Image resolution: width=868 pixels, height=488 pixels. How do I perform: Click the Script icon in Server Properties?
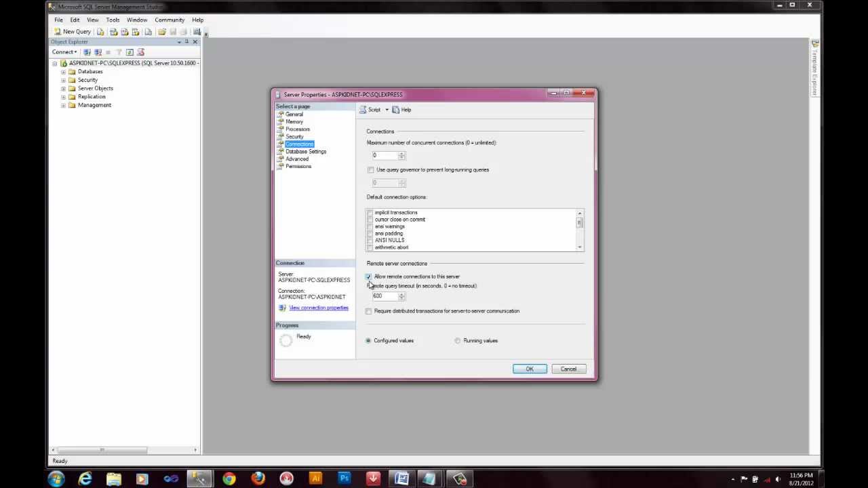point(363,110)
